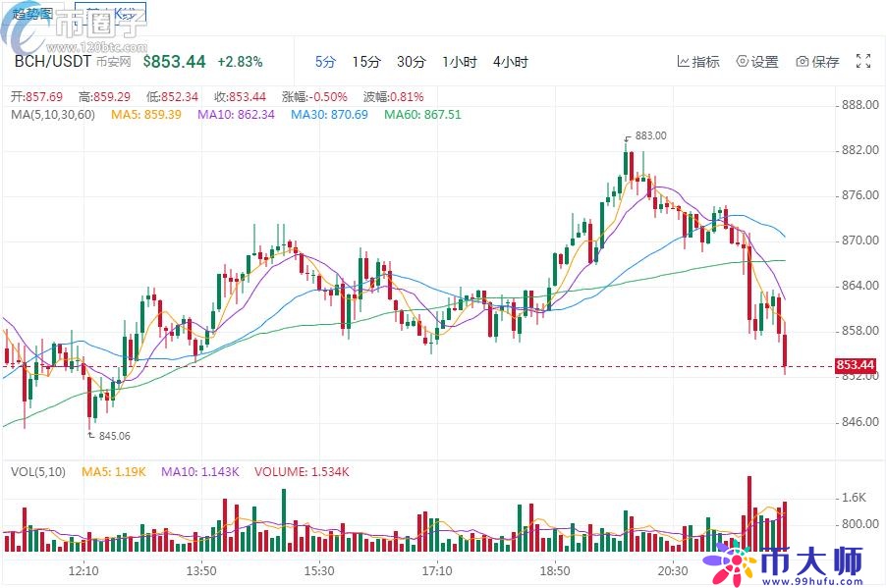The image size is (886, 588).
Task: Click the 853.44 current price axis tag
Action: point(855,366)
